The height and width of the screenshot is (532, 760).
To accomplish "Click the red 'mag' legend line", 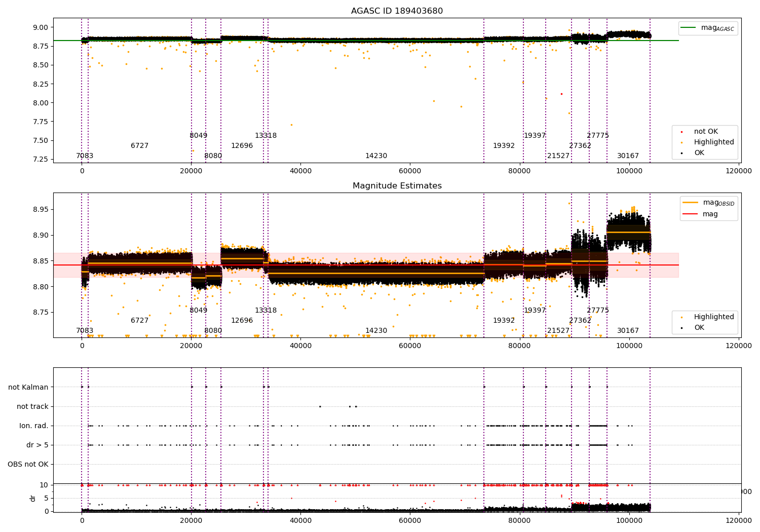I will [x=691, y=214].
